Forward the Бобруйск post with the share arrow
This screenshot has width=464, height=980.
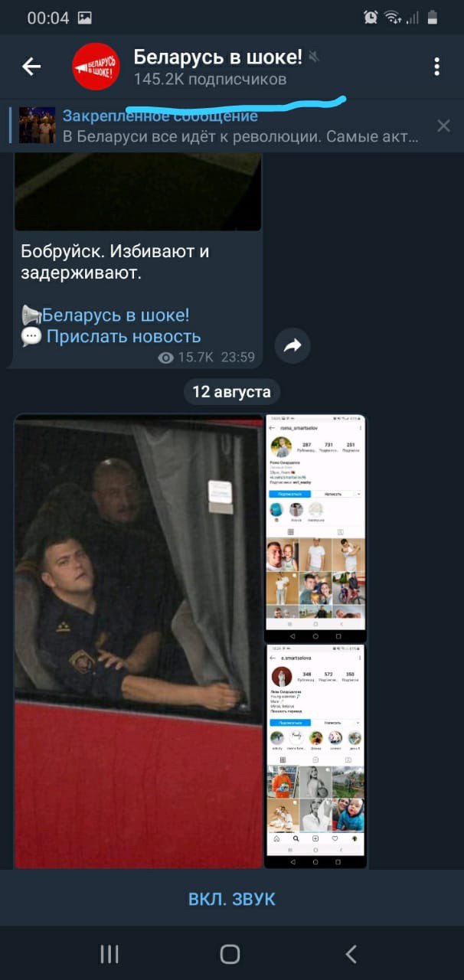pyautogui.click(x=292, y=346)
